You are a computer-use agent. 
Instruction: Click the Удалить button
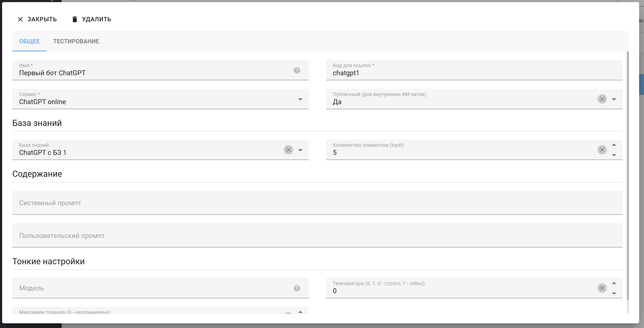pyautogui.click(x=91, y=19)
